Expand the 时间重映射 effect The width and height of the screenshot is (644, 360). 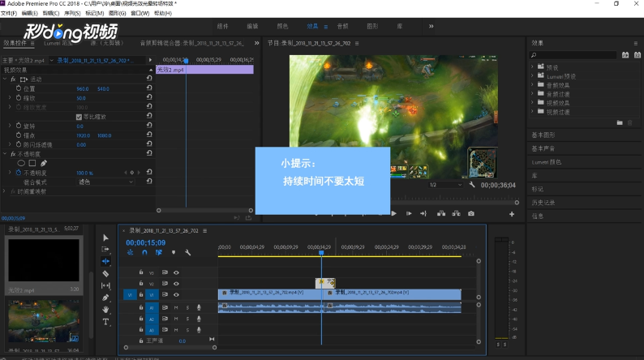[x=5, y=191]
